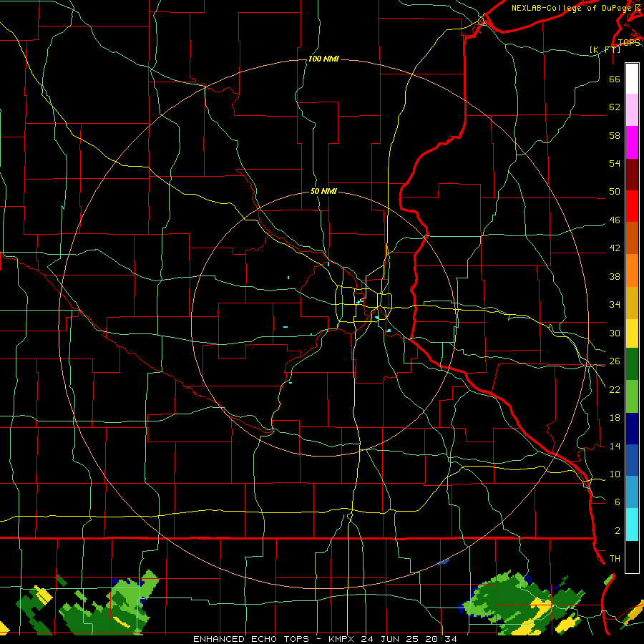644x644 pixels.
Task: Click the '62' legend value
Action: (x=615, y=107)
